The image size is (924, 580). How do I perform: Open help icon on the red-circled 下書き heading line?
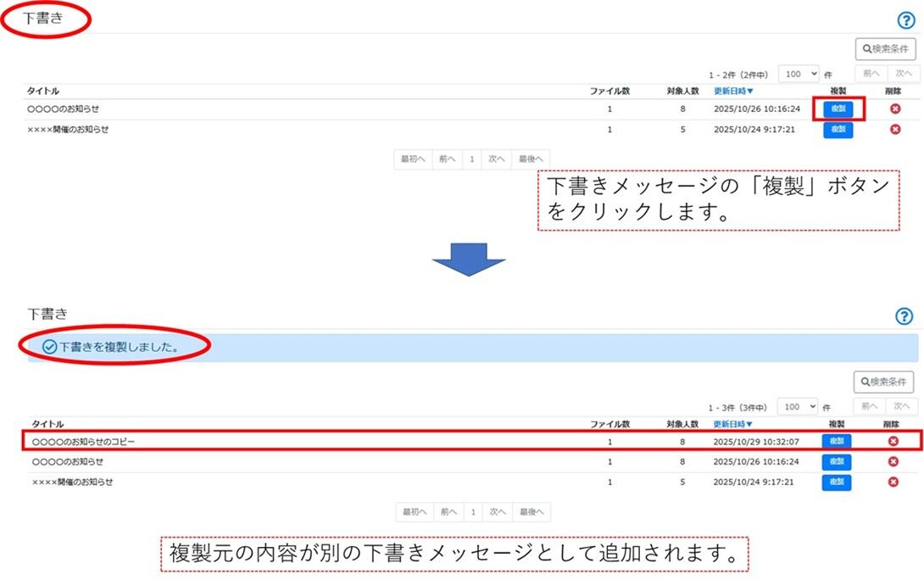tap(905, 21)
